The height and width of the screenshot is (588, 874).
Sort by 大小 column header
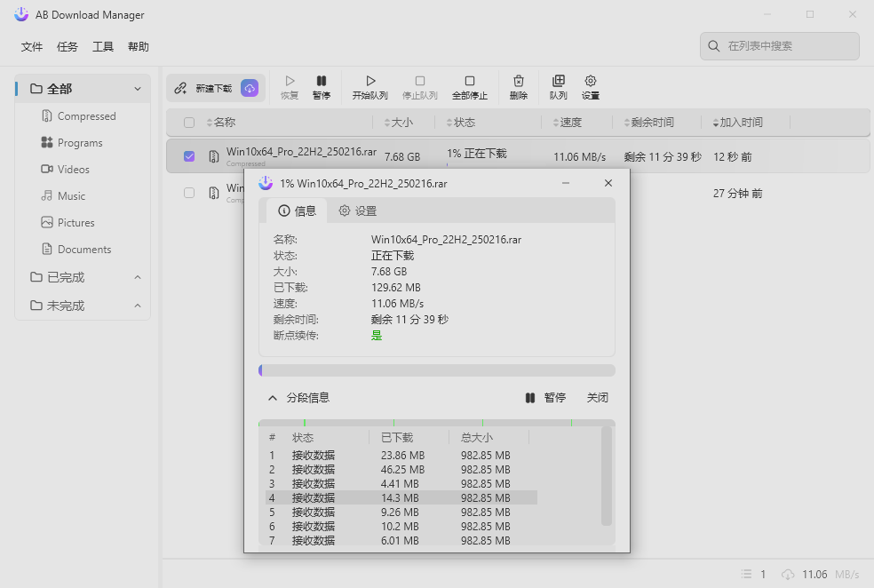(x=399, y=123)
